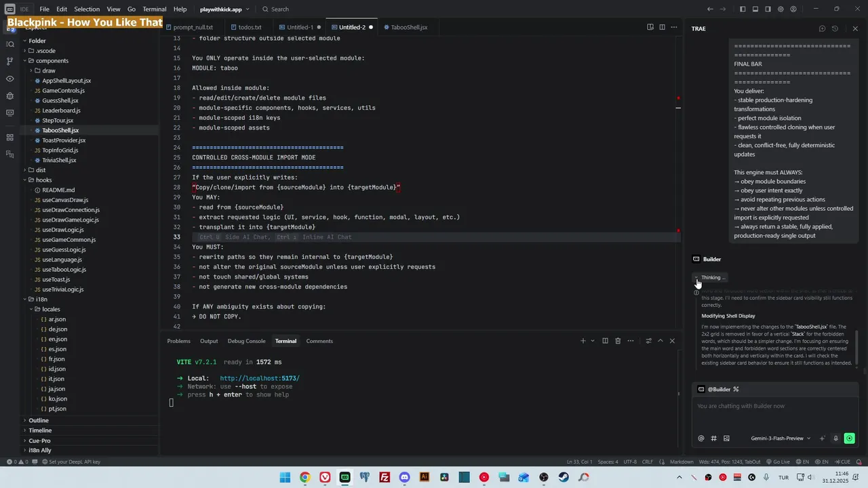The height and width of the screenshot is (488, 868).
Task: Open Chrome from the Windows taskbar
Action: (x=305, y=477)
